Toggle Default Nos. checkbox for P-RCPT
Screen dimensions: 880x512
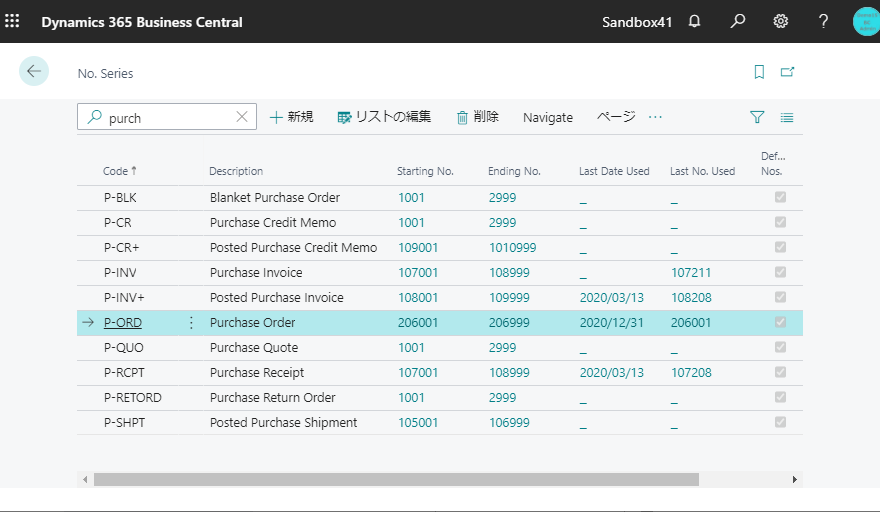[780, 372]
